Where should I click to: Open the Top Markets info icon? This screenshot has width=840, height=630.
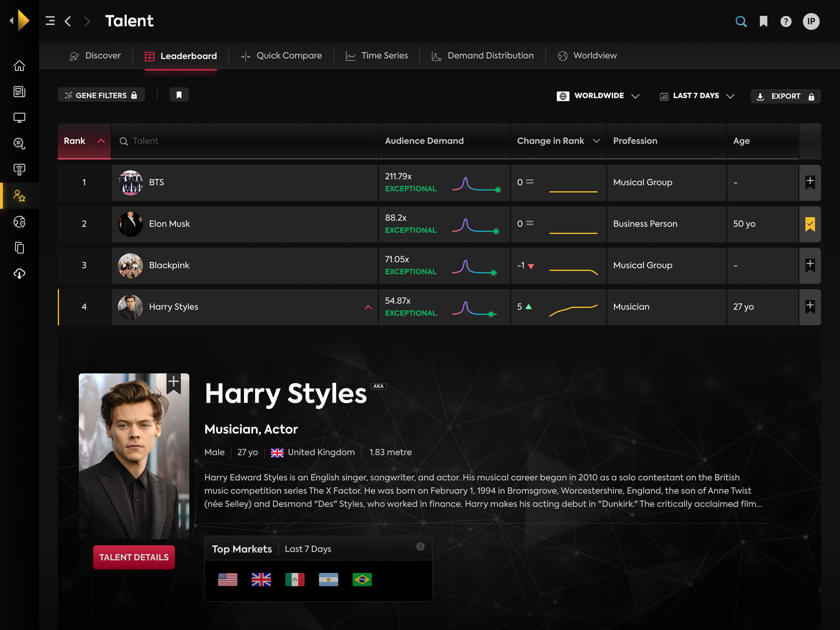pyautogui.click(x=420, y=546)
